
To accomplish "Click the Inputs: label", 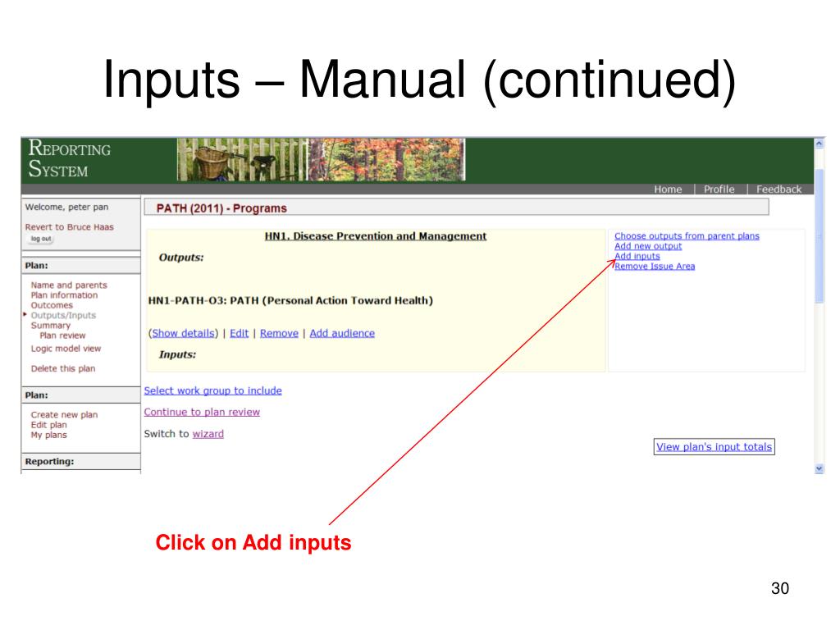I will coord(177,354).
